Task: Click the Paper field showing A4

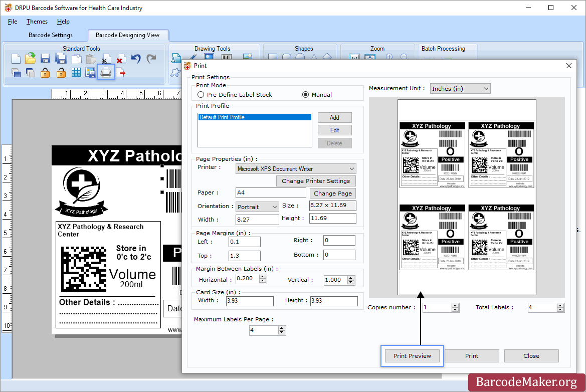Action: [x=271, y=193]
